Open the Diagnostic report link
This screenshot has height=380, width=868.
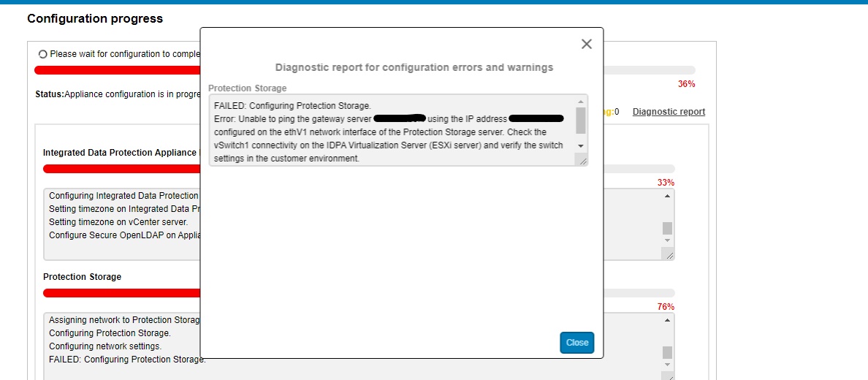pyautogui.click(x=669, y=112)
